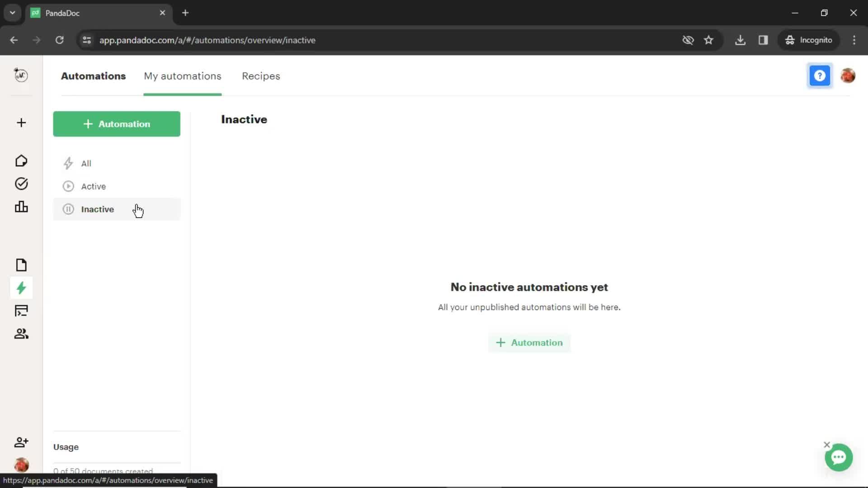Viewport: 868px width, 488px height.
Task: Click the center Add Automation link
Action: (x=529, y=343)
